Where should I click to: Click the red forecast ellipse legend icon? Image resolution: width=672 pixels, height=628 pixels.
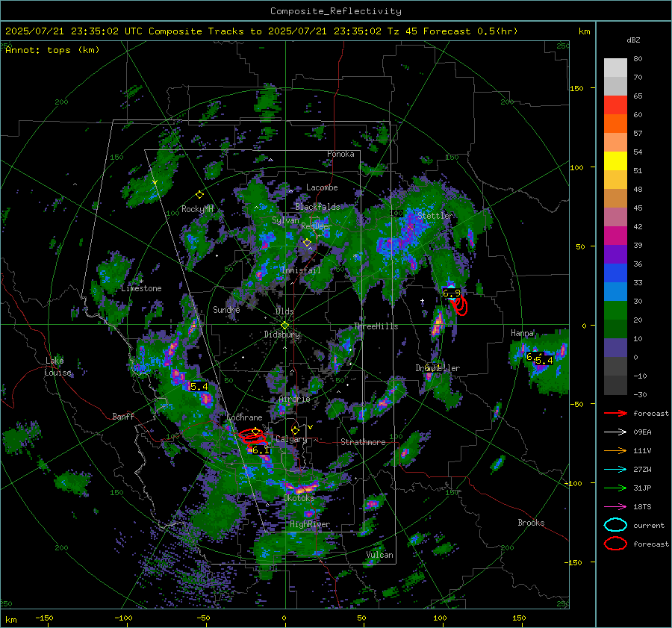coord(615,544)
